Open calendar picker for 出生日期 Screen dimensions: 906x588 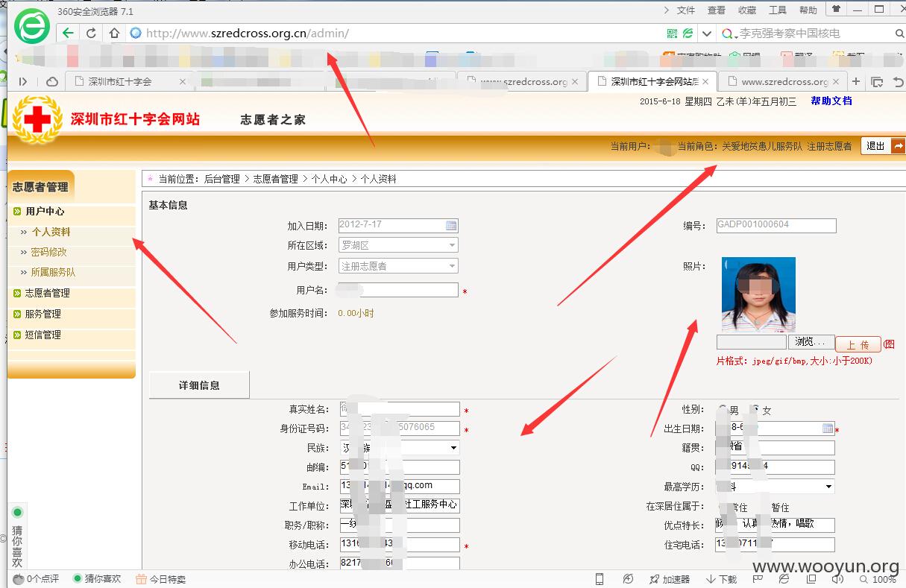click(828, 429)
